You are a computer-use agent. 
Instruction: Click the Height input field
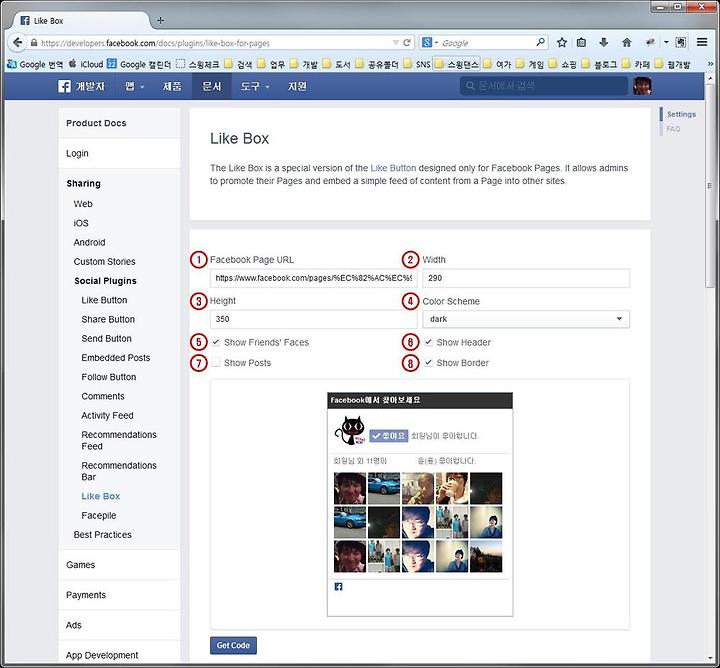point(314,319)
